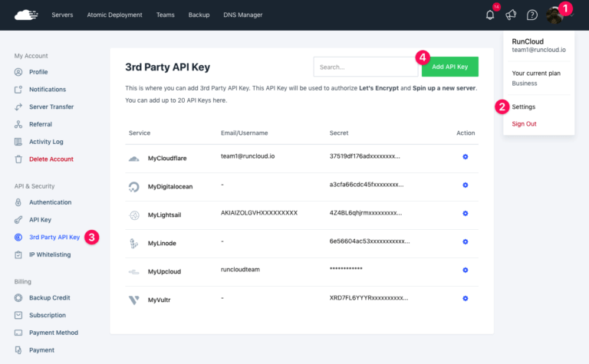Click the Server Transfer arrow icon
Viewport: 589px width, 364px height.
coord(18,107)
